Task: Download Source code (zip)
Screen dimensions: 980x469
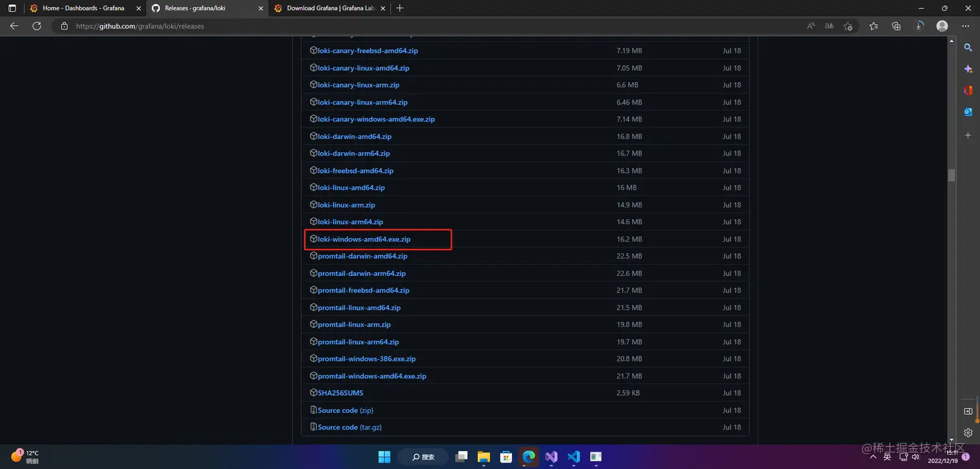Action: 345,411
